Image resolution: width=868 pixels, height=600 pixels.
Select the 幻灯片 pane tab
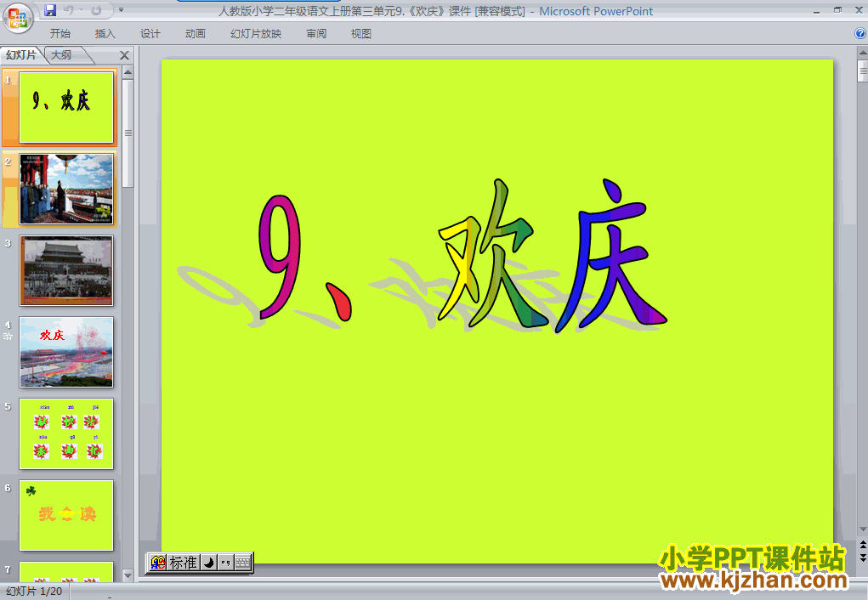21,54
